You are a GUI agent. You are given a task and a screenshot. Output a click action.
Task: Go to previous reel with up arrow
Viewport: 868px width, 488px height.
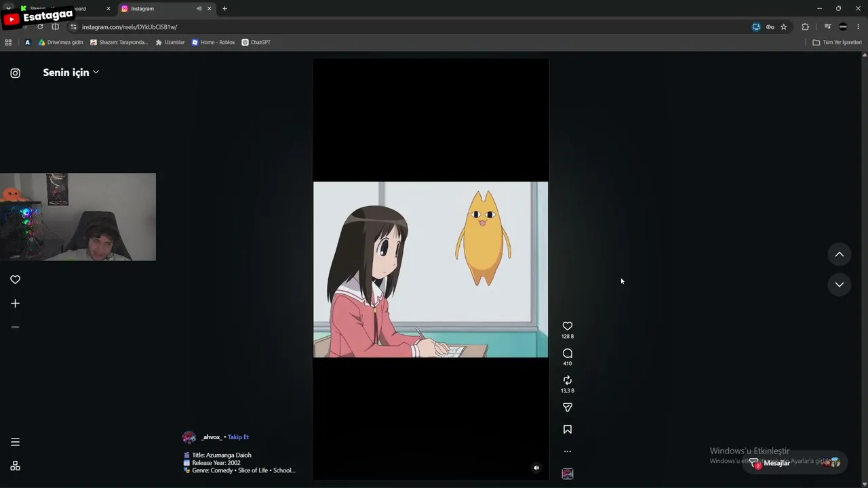840,254
